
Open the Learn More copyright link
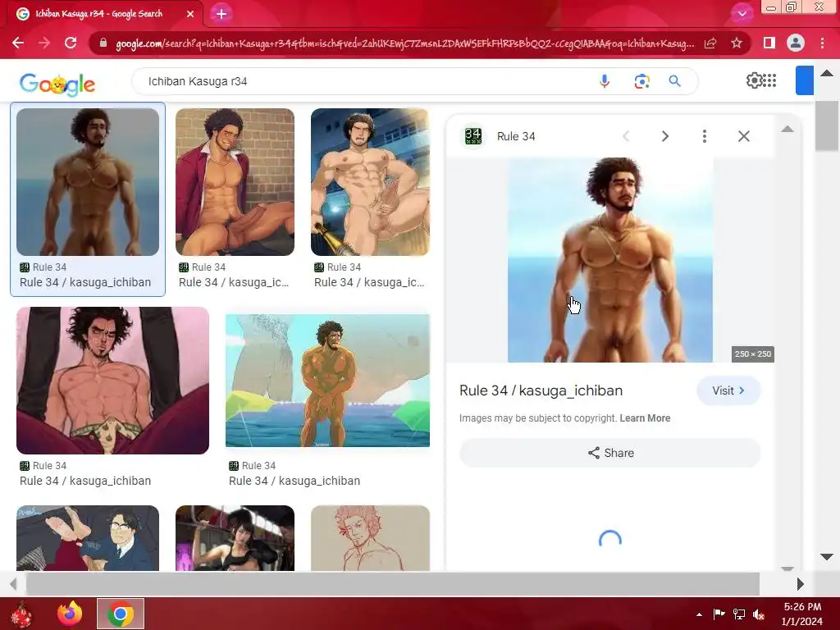(645, 418)
